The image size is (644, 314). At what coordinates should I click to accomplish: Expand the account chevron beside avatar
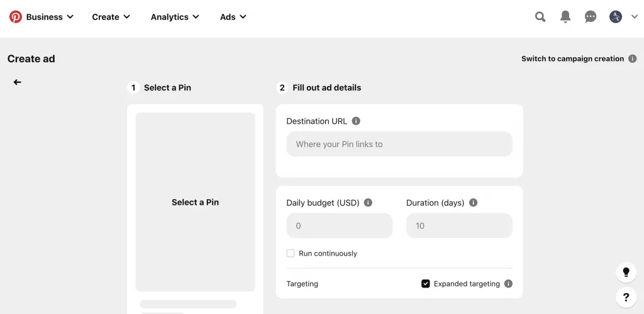pyautogui.click(x=634, y=17)
